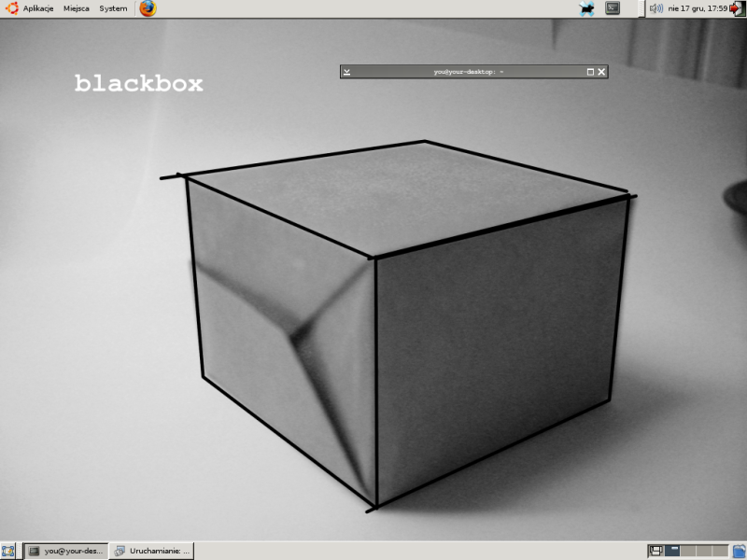Switch to the first workspace
Viewport: 747px width, 560px height.
(672, 552)
